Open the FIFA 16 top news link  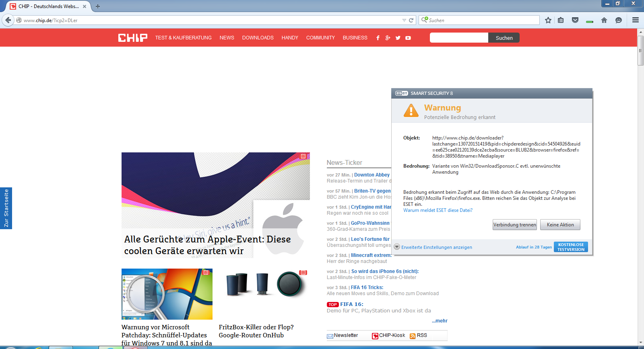pos(352,304)
